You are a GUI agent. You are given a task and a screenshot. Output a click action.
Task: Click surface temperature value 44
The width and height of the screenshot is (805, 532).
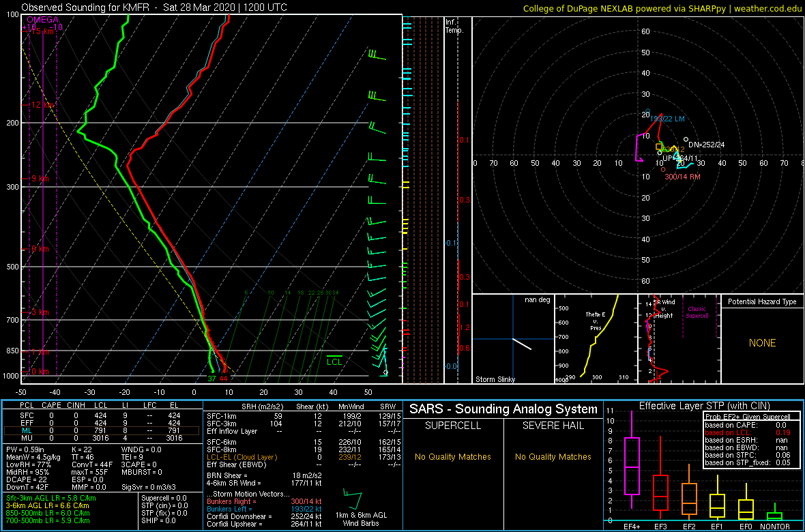(x=223, y=379)
